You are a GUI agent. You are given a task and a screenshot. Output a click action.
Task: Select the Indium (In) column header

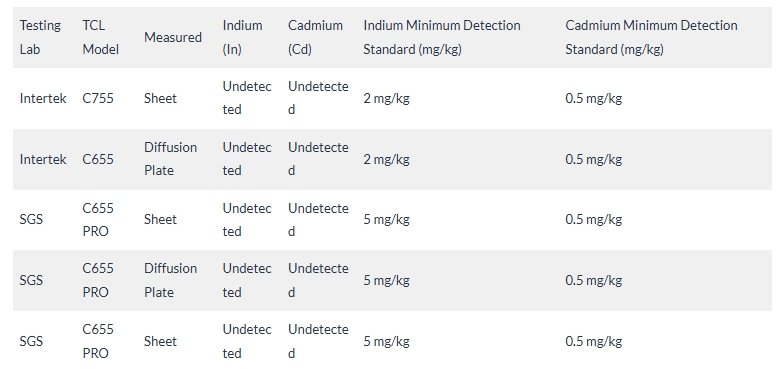coord(242,37)
